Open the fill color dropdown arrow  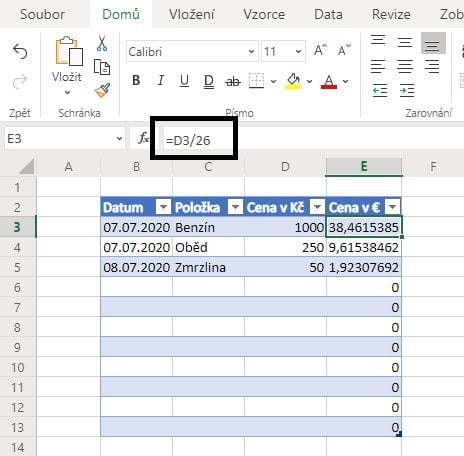point(309,81)
